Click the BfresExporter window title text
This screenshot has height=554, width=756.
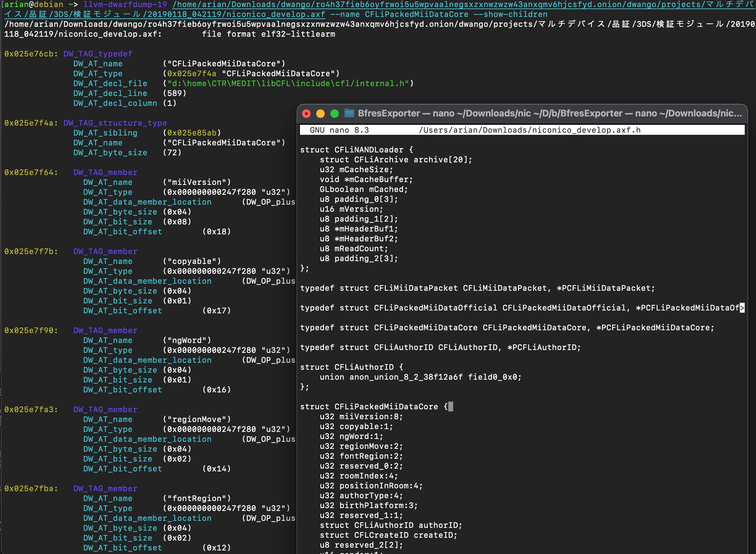click(389, 113)
